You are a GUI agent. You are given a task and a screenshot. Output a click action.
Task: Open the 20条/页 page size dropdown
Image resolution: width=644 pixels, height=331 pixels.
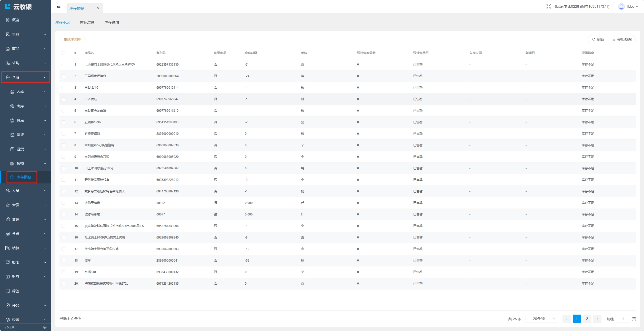coord(541,319)
